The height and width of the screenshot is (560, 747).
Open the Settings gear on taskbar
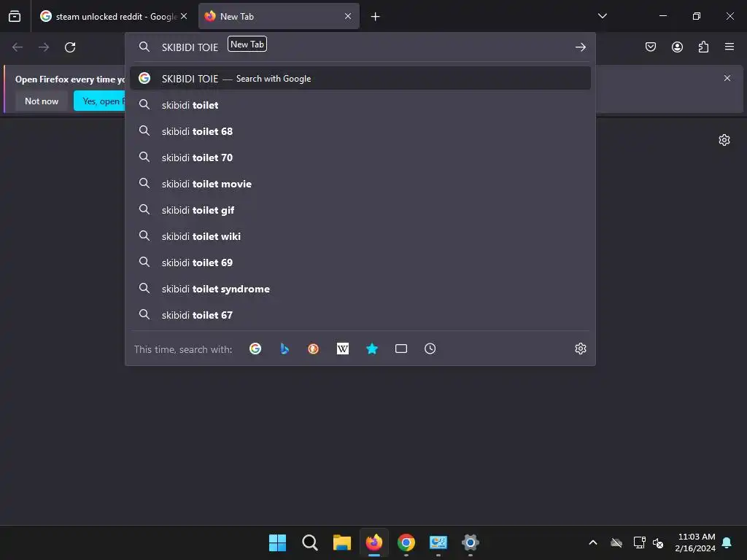pos(471,542)
